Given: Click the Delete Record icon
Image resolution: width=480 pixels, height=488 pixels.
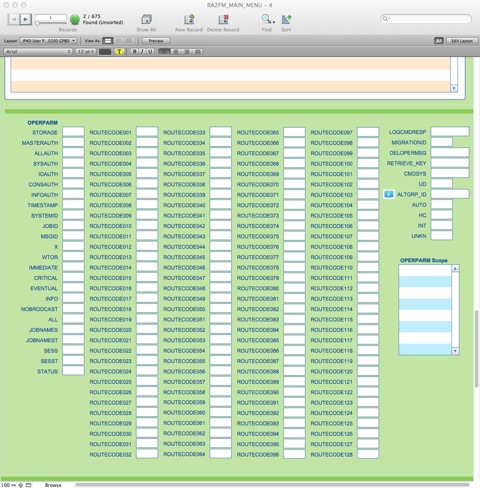Looking at the screenshot, I should 223,19.
